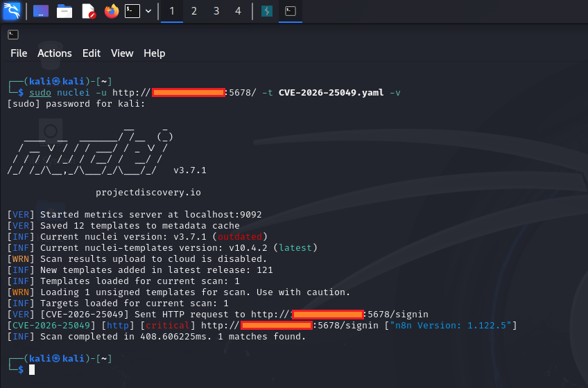The image size is (588, 388).
Task: Click the nuclei version v3.7.1 banner text
Action: click(190, 170)
